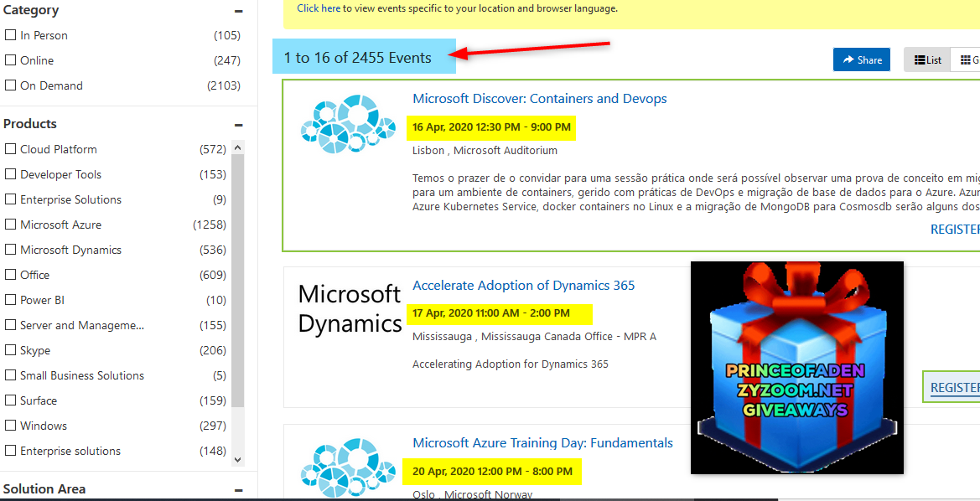
Task: Click the gift box giveaways image
Action: point(797,367)
